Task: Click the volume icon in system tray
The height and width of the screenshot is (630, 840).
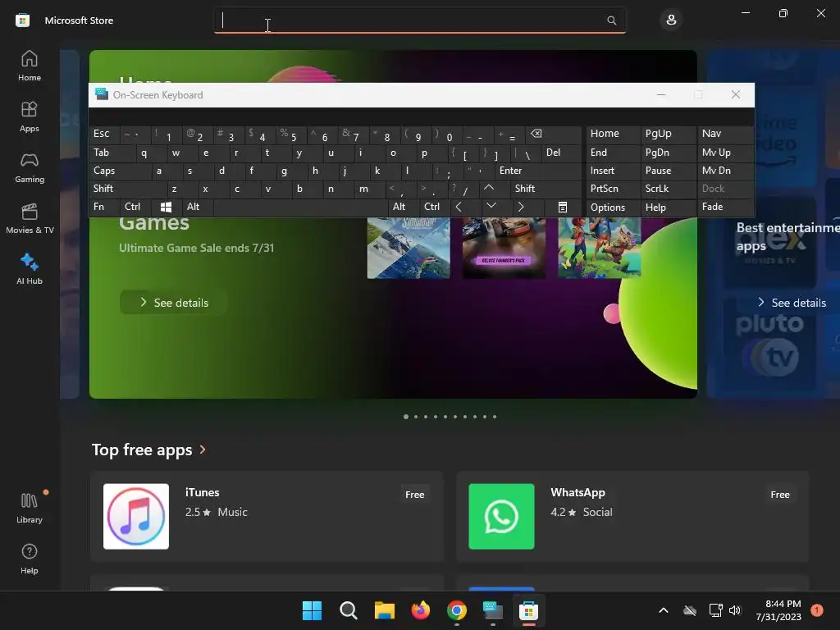Action: (x=735, y=610)
